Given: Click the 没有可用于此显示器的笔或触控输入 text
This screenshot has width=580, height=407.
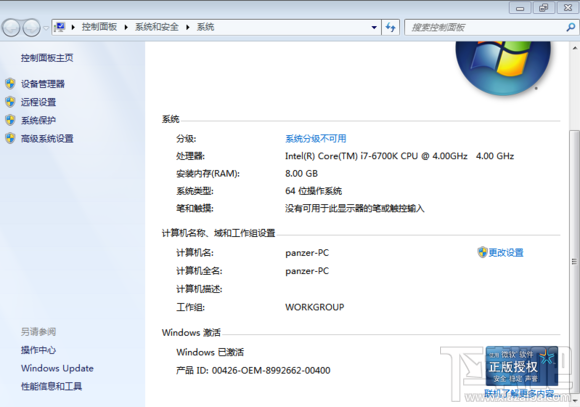Looking at the screenshot, I should click(354, 209).
